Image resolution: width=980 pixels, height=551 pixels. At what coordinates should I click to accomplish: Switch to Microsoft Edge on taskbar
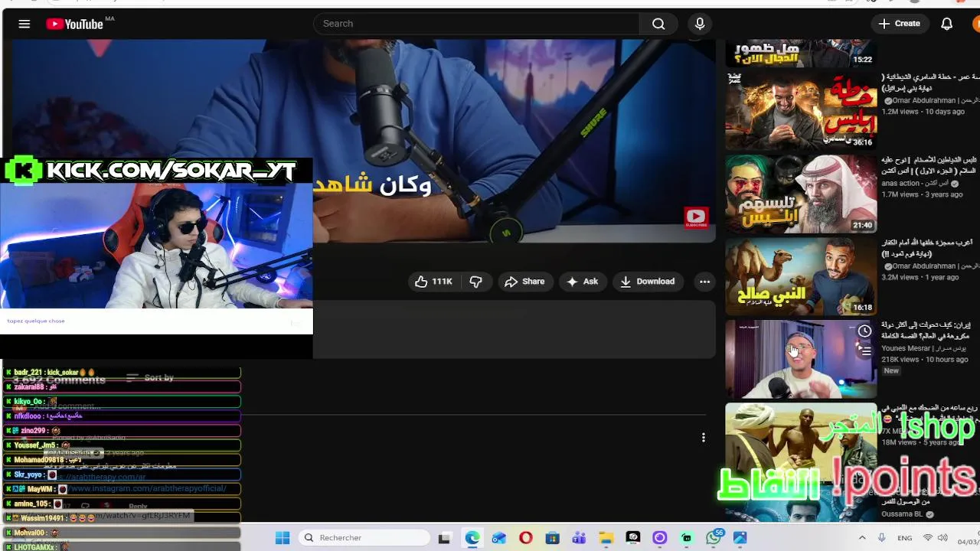pyautogui.click(x=472, y=538)
